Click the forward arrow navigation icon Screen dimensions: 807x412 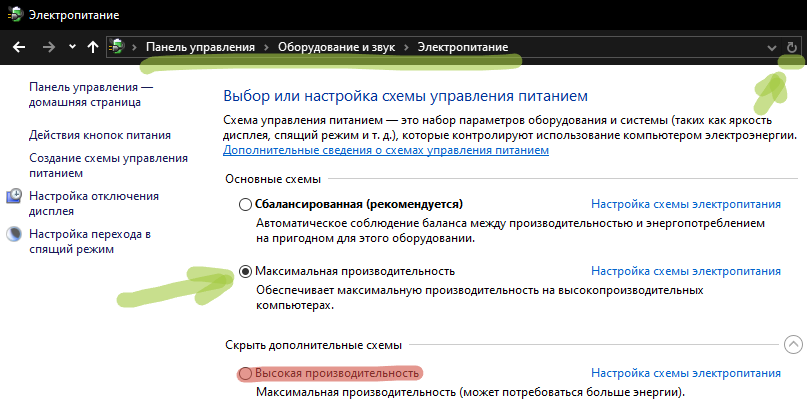48,47
